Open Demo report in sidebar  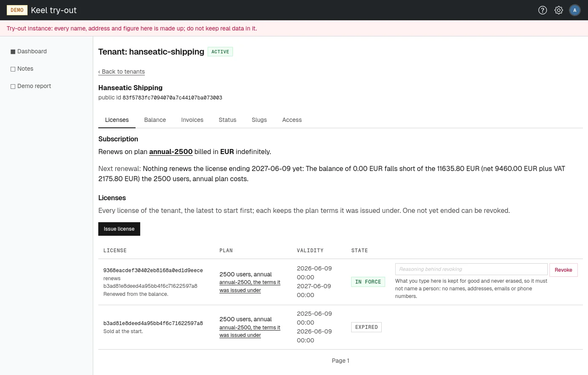tap(31, 86)
